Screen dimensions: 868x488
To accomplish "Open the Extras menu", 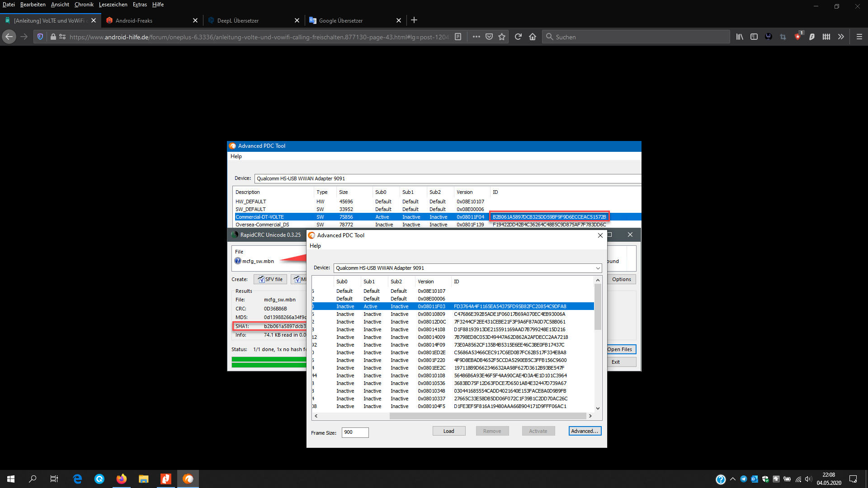I will [140, 5].
